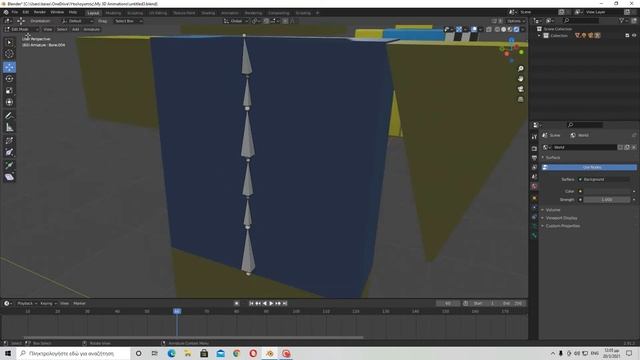The width and height of the screenshot is (640, 360).
Task: Play the animation forward
Action: pos(271,303)
